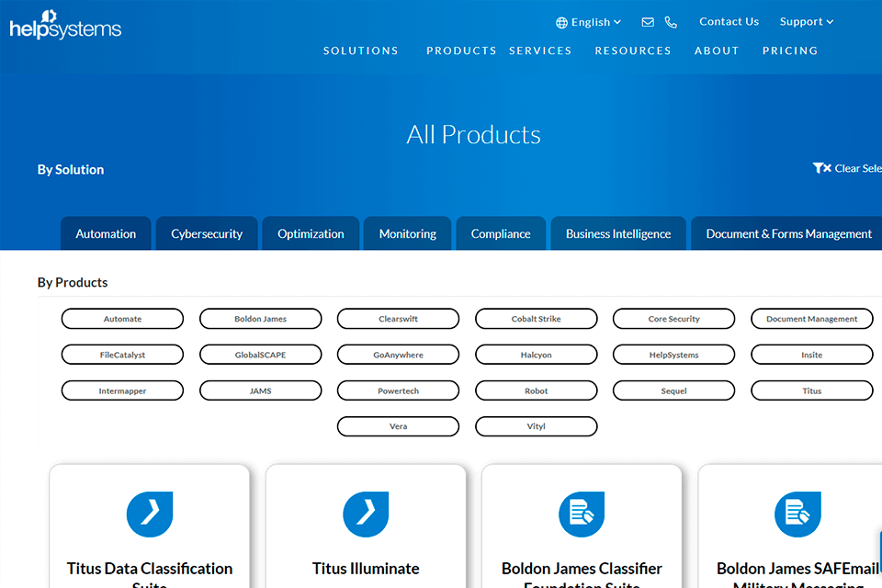Select the Monitoring solution tab
The height and width of the screenshot is (588, 882).
pyautogui.click(x=407, y=233)
